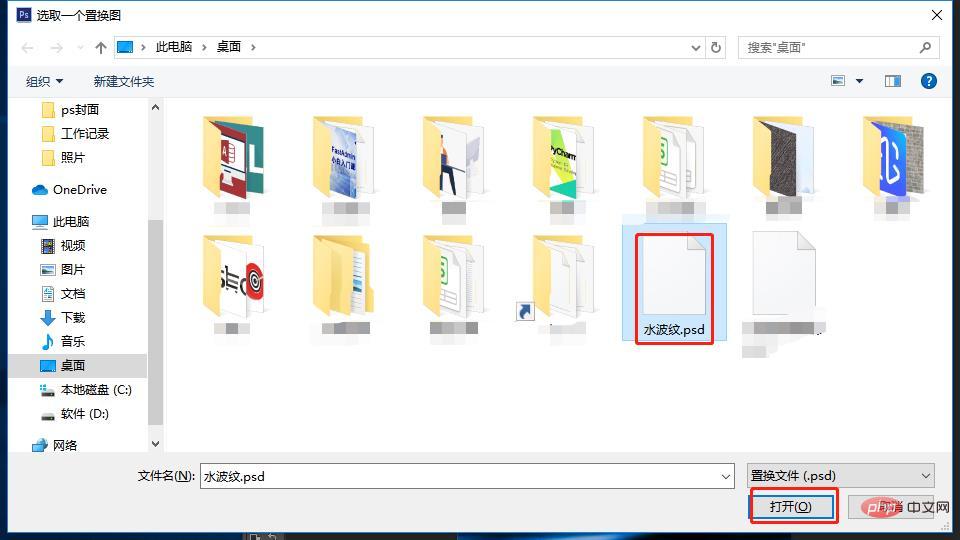Select 照片 folder in sidebar
The width and height of the screenshot is (960, 540).
coord(64,157)
